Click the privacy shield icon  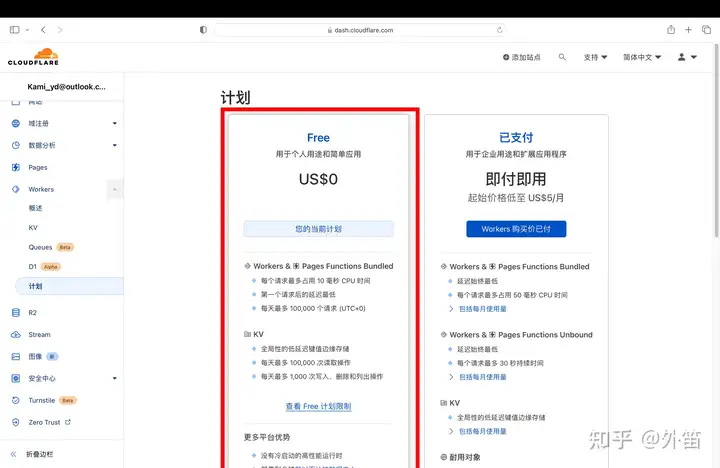coord(203,30)
